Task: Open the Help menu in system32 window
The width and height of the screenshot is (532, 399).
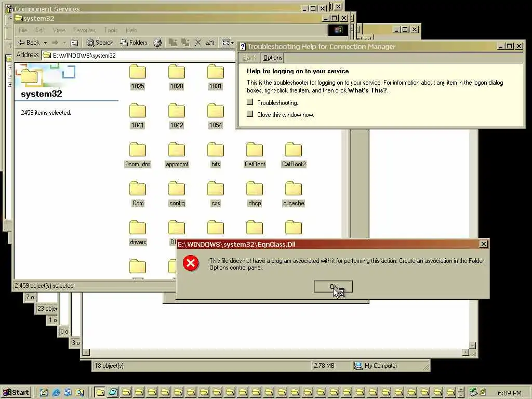Action: (x=131, y=30)
